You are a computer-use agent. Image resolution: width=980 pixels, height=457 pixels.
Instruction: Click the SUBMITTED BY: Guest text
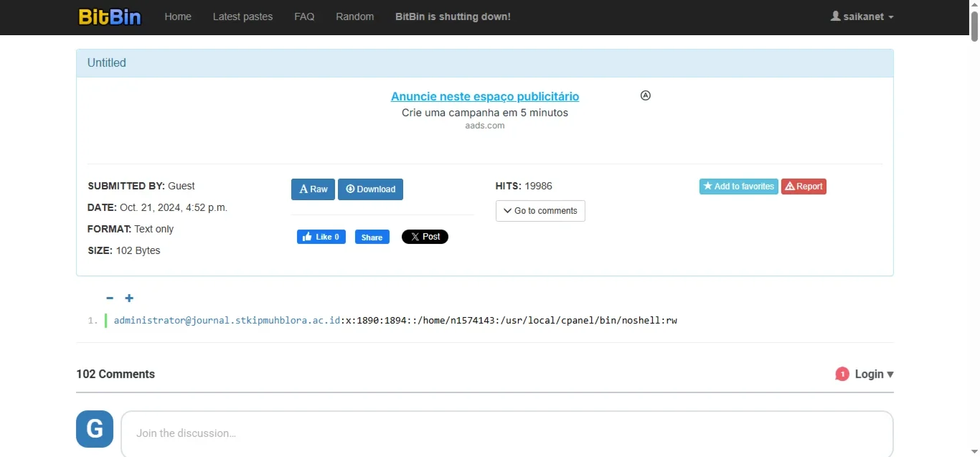(x=141, y=186)
